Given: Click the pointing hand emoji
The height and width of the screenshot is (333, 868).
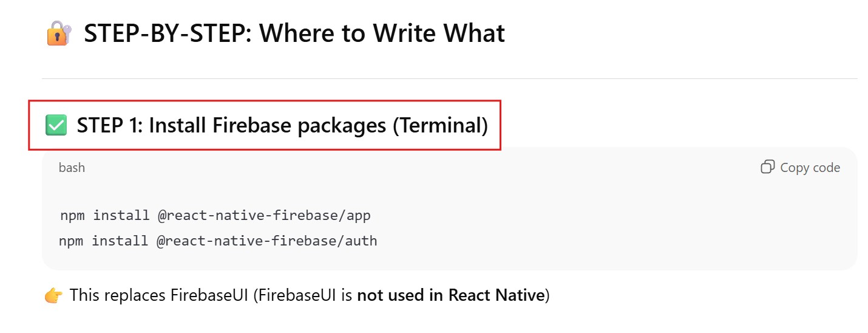Looking at the screenshot, I should [x=53, y=296].
